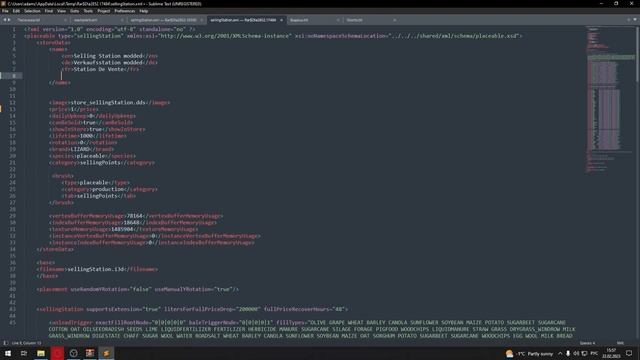This screenshot has width=640, height=360.
Task: Open XML syntax selector in status bar
Action: [x=620, y=343]
